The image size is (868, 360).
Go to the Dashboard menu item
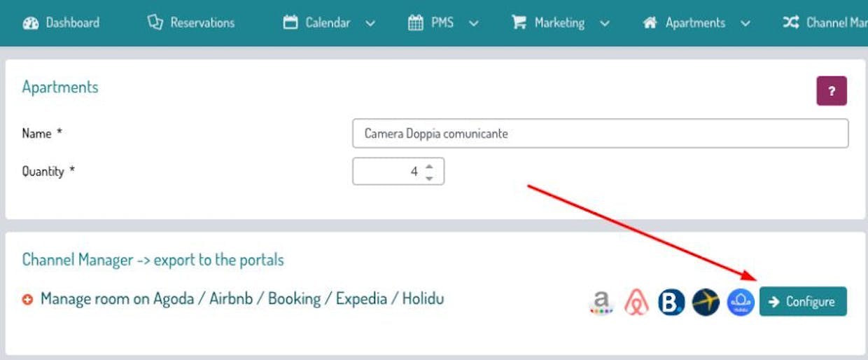coord(72,23)
